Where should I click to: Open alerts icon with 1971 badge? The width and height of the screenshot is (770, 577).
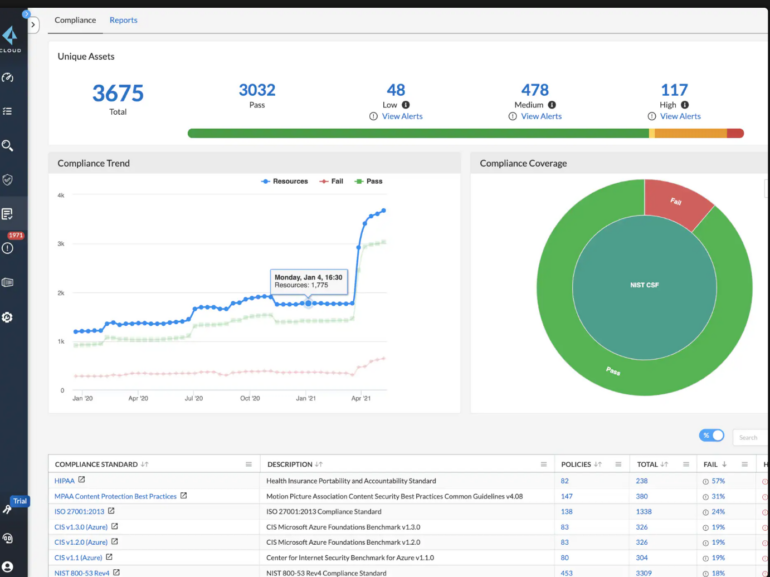(x=8, y=248)
